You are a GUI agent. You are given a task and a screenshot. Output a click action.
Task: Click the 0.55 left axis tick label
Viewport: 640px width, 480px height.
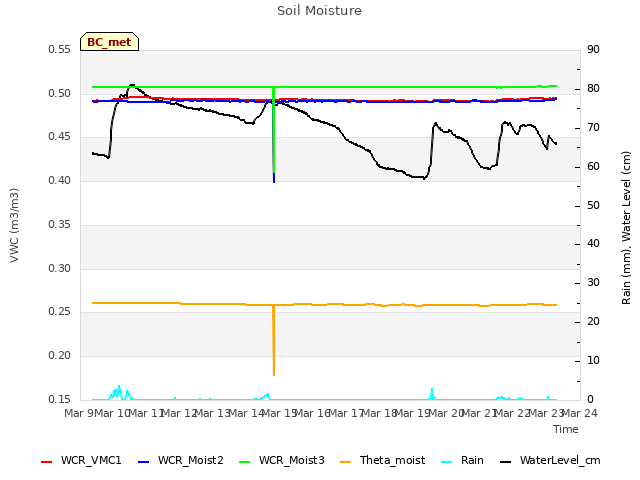(x=59, y=49)
